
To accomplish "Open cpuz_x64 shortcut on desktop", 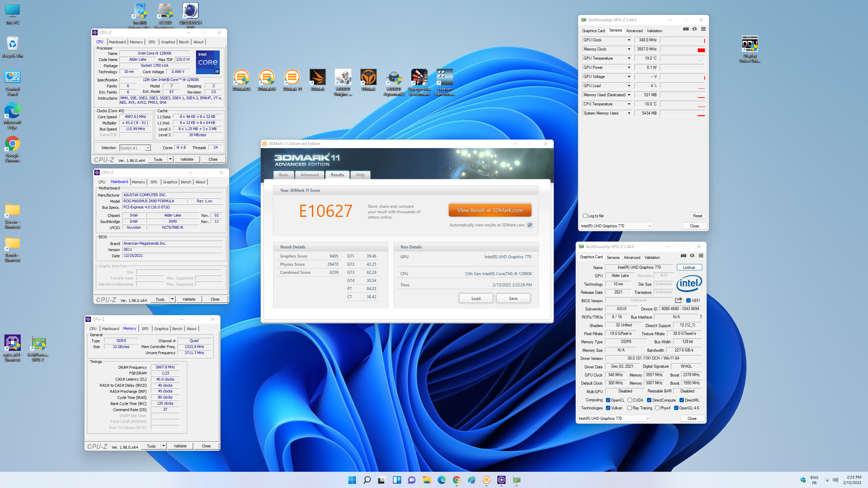I will (13, 348).
